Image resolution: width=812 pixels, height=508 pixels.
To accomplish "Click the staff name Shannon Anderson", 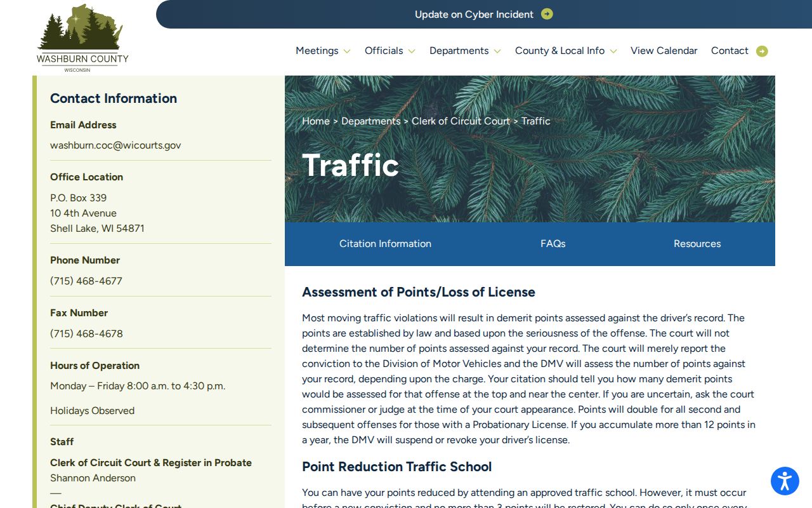I will (93, 478).
